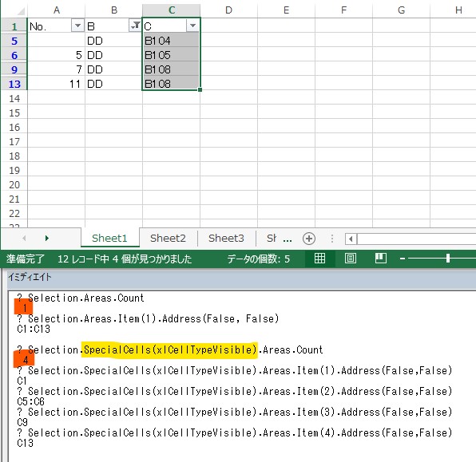Switch to the Sheet2 tab
The width and height of the screenshot is (476, 462).
pyautogui.click(x=168, y=238)
